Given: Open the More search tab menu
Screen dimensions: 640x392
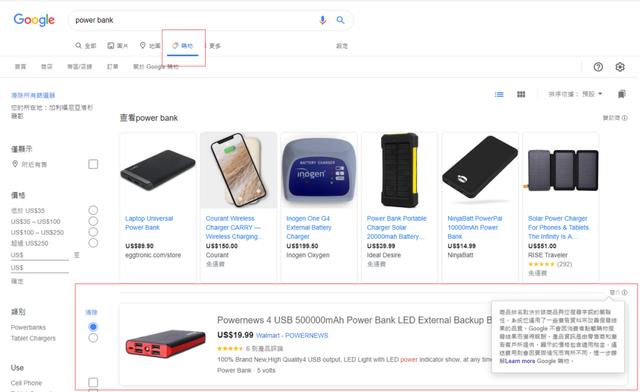Looking at the screenshot, I should [x=215, y=46].
